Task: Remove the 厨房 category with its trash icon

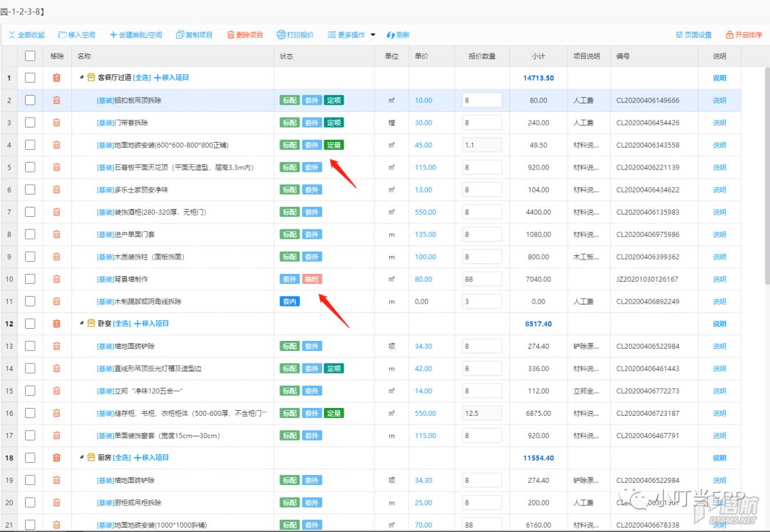Action: tap(57, 458)
